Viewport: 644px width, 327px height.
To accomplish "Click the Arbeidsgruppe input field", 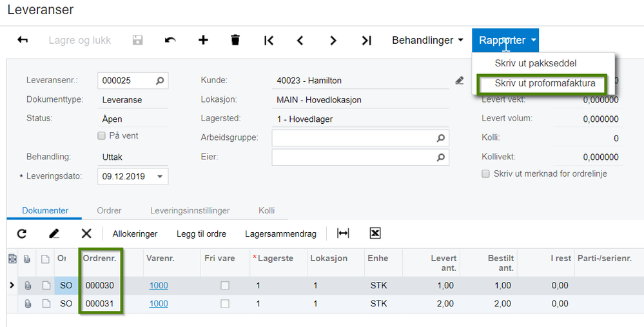I will 352,137.
